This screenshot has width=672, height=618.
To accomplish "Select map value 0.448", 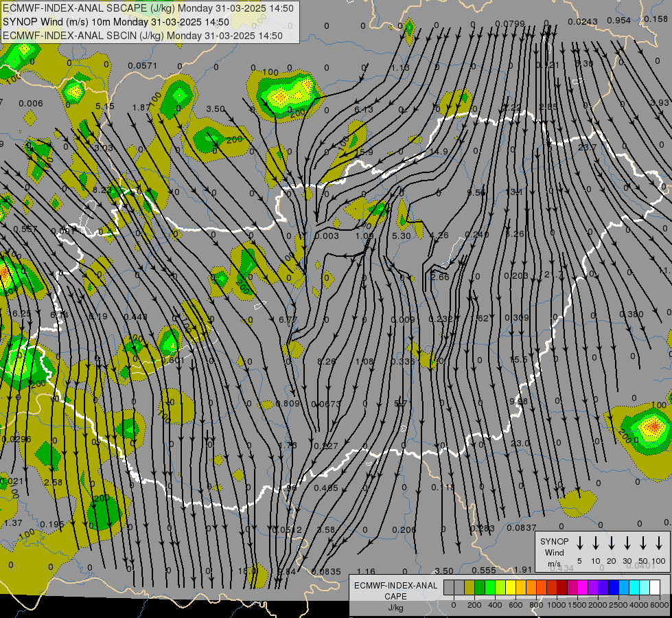I will (x=135, y=317).
